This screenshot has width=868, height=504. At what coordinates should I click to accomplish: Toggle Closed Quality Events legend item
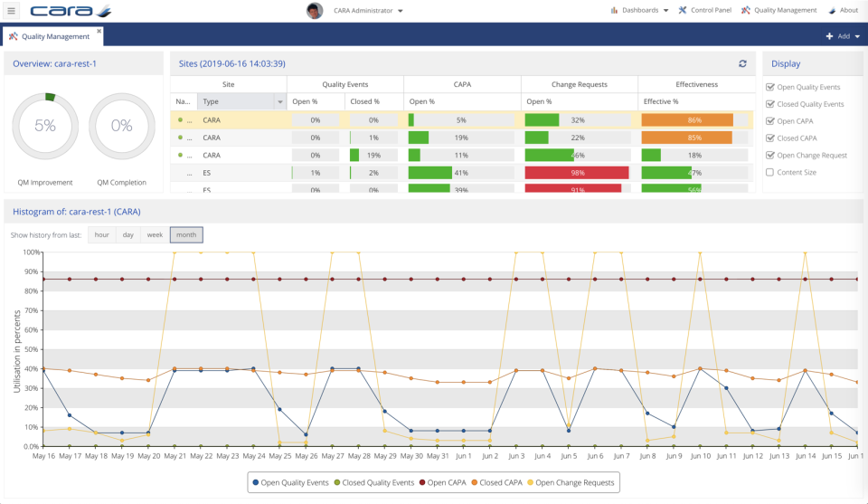[374, 482]
